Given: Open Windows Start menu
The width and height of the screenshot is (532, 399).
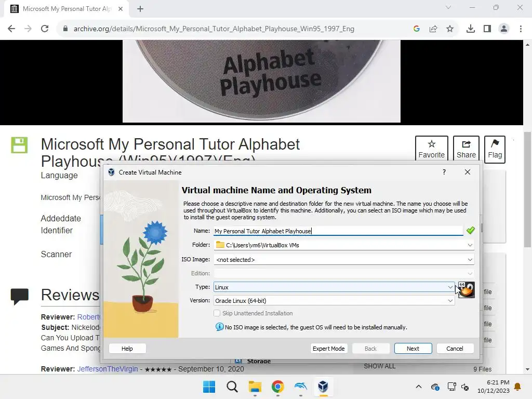Looking at the screenshot, I should click(x=209, y=387).
